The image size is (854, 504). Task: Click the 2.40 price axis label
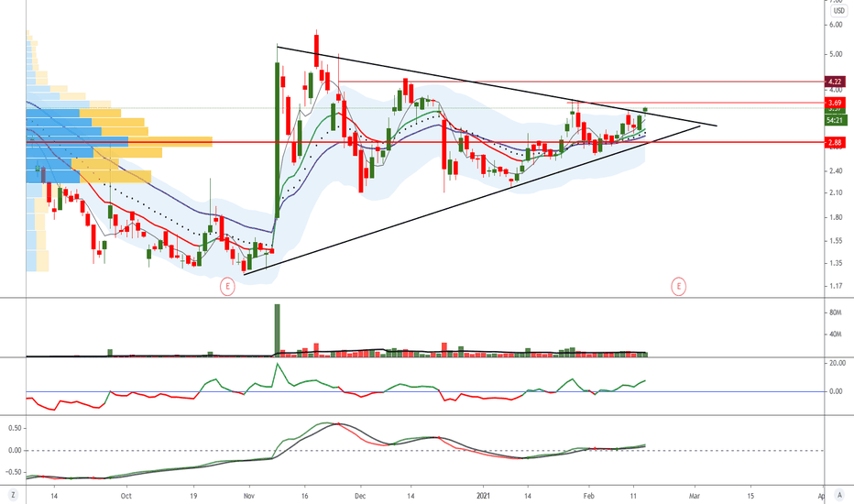click(836, 171)
